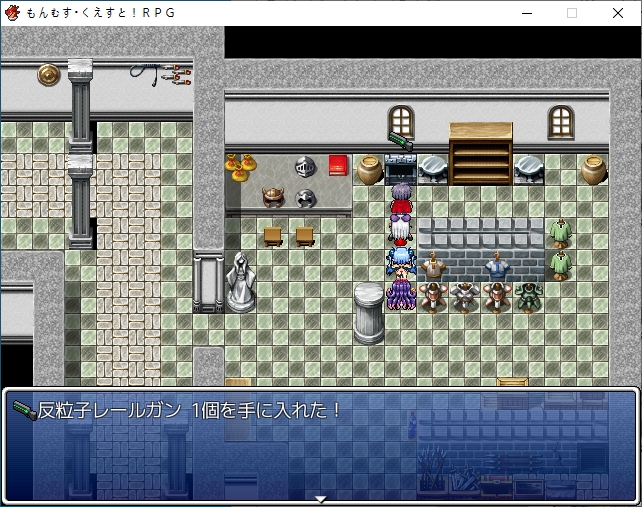Click the right arched window

(561, 122)
